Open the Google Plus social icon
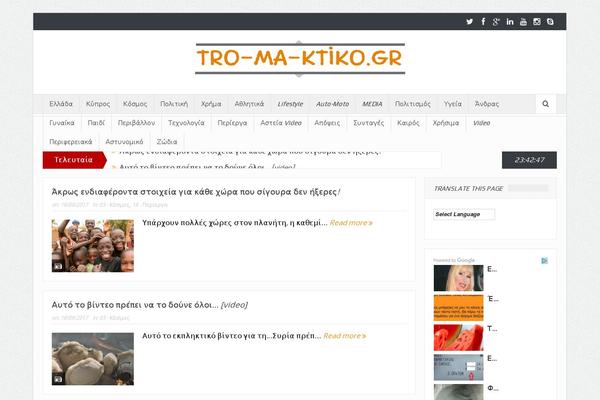The width and height of the screenshot is (600, 400). [496, 22]
